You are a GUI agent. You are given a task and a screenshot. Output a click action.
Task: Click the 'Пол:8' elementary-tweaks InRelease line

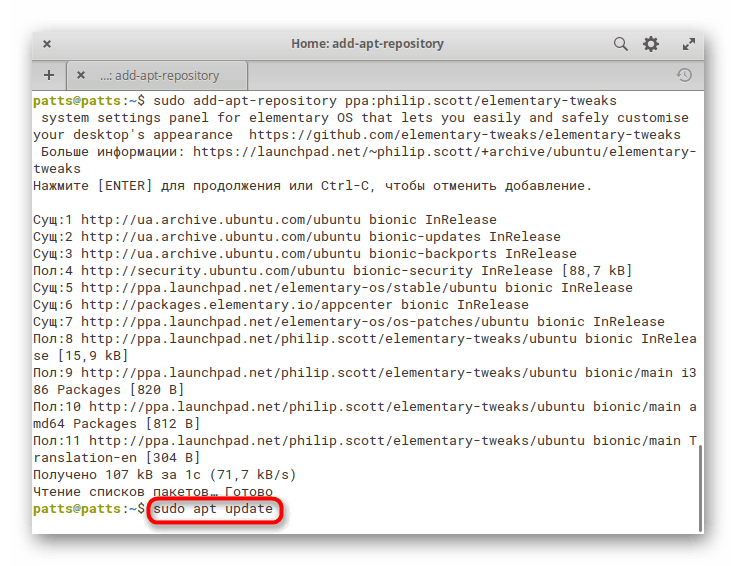[365, 347]
